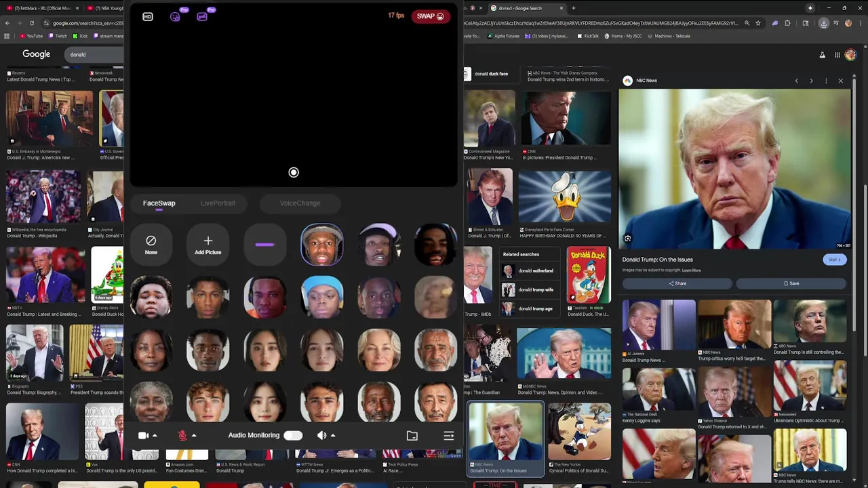Click the back arrow in left browser

point(7,23)
